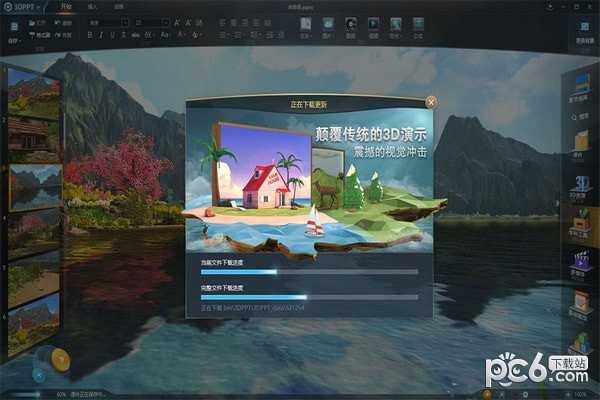The width and height of the screenshot is (600, 400).
Task: Open the 开始 ribbon tab
Action: point(66,6)
